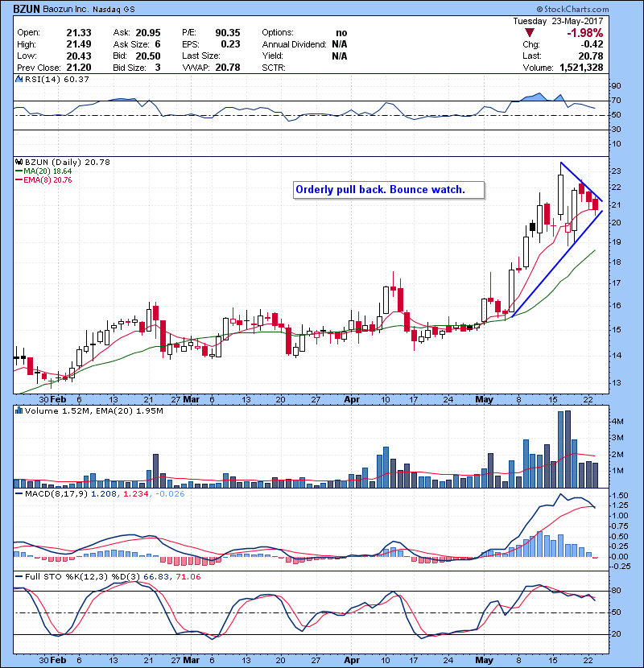Click the EPS value 0.23
This screenshot has width=644, height=668.
230,44
